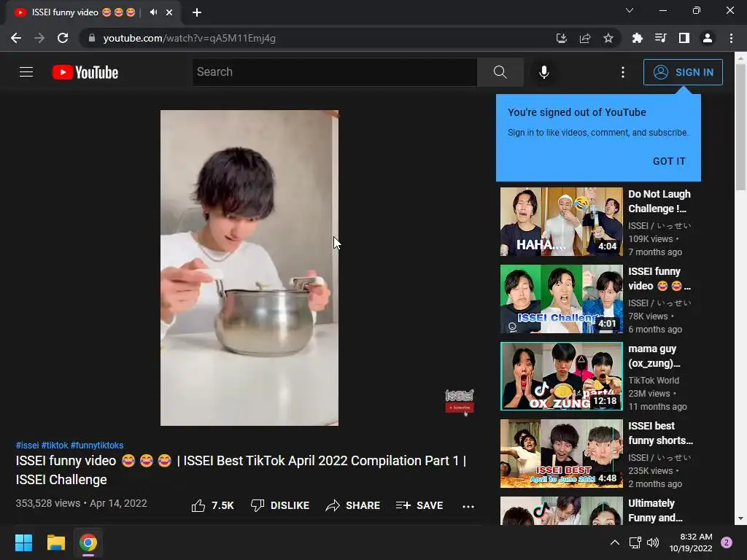Open OX_ZUNG 12:18 video thumbnail

[x=561, y=376]
